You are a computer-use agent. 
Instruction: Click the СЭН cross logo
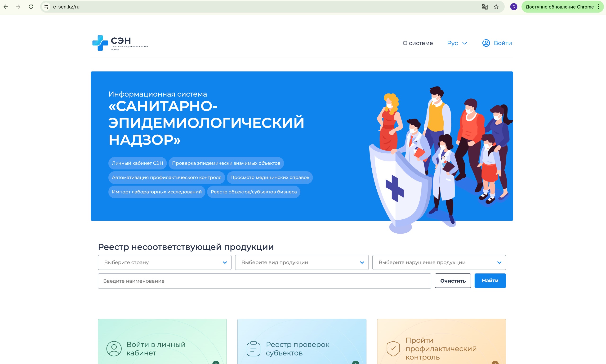(100, 43)
